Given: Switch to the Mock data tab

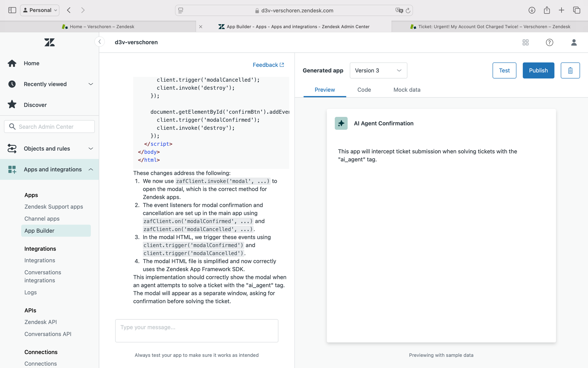Looking at the screenshot, I should point(407,90).
